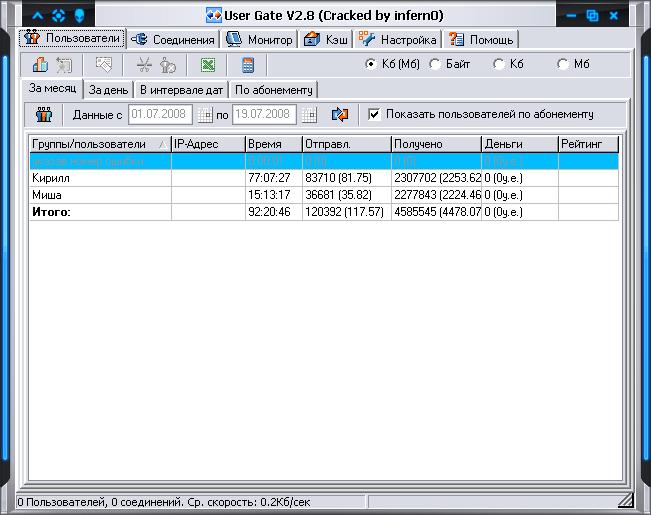Click the User Gate application icon in title

(214, 16)
